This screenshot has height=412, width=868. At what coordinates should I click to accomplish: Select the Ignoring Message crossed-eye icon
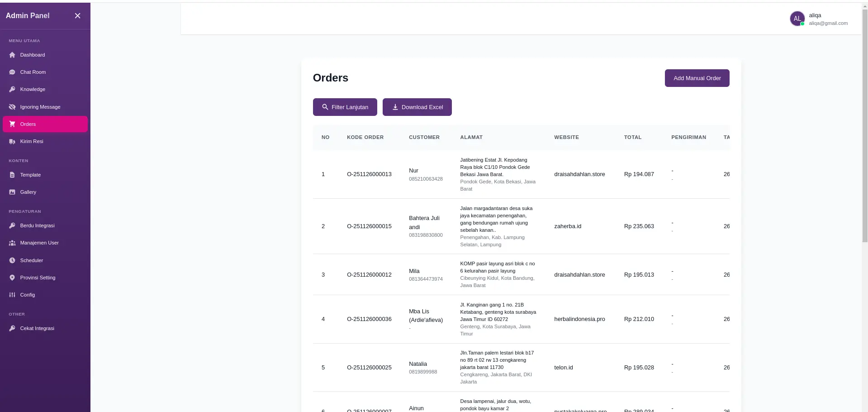pyautogui.click(x=12, y=107)
